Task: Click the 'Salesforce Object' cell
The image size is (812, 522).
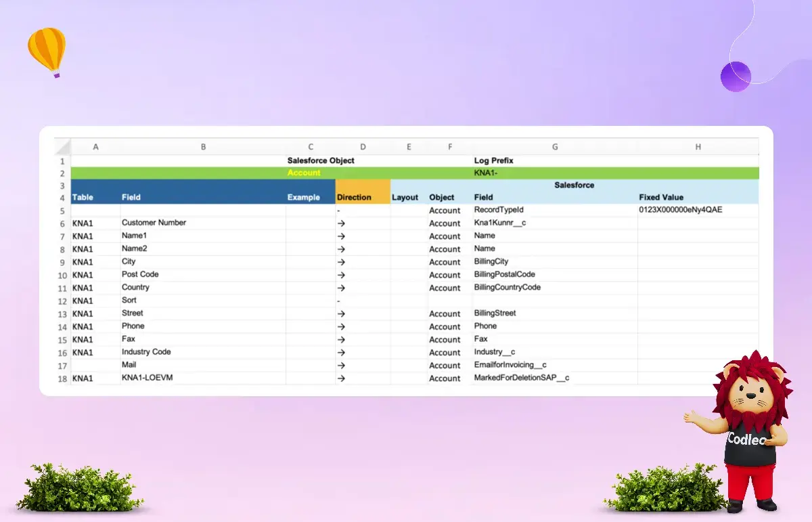Action: tap(321, 161)
